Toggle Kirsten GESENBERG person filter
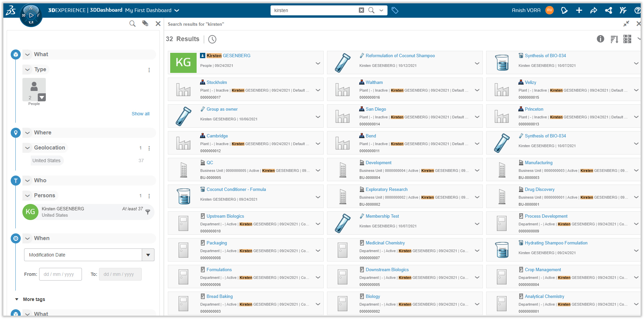This screenshot has width=644, height=319. click(x=88, y=212)
